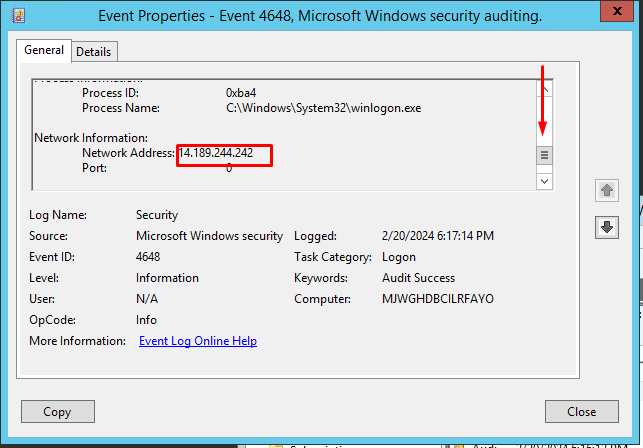Click the Log Name value Security

pyautogui.click(x=156, y=215)
